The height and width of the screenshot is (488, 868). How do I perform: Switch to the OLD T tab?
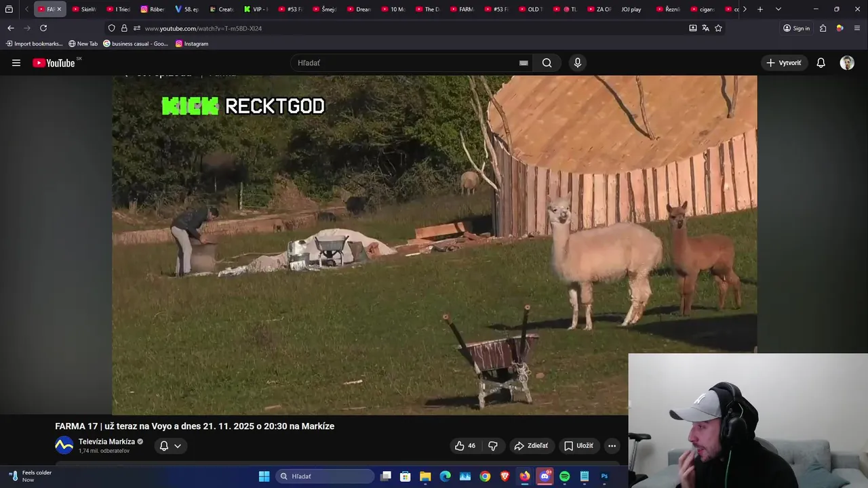531,9
